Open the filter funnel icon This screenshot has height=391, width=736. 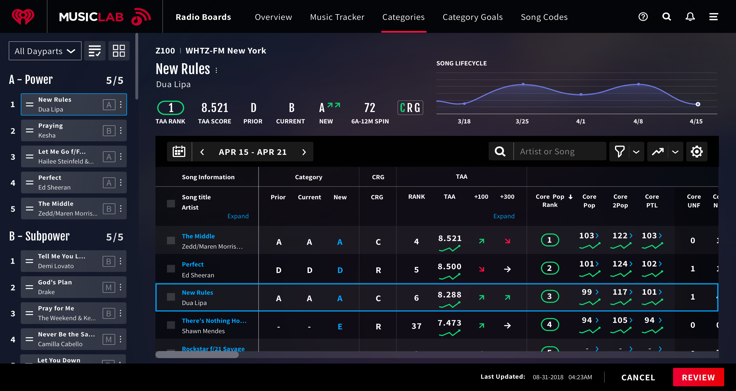[620, 152]
